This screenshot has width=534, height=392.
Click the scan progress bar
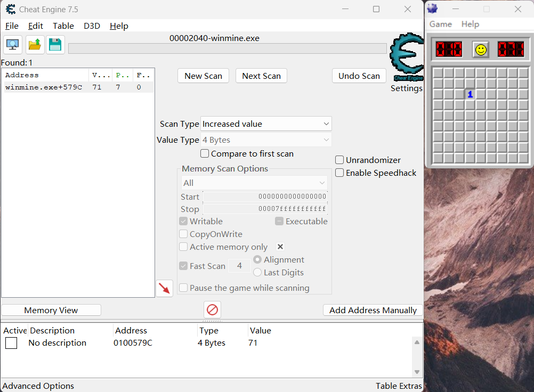click(228, 48)
